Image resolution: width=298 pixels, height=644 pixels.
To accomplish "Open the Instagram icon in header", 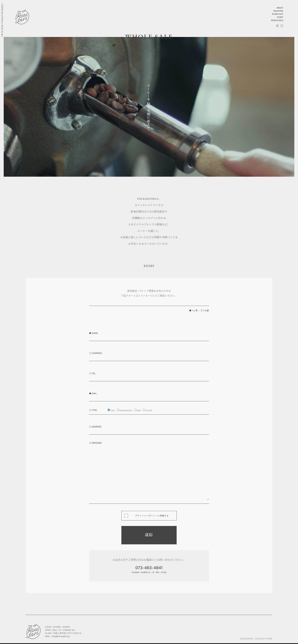I will coord(277,26).
